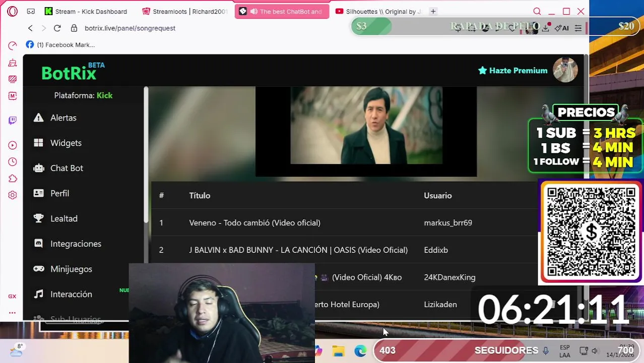This screenshot has width=644, height=363.
Task: Click the Integraciones Discord icon
Action: point(38,244)
